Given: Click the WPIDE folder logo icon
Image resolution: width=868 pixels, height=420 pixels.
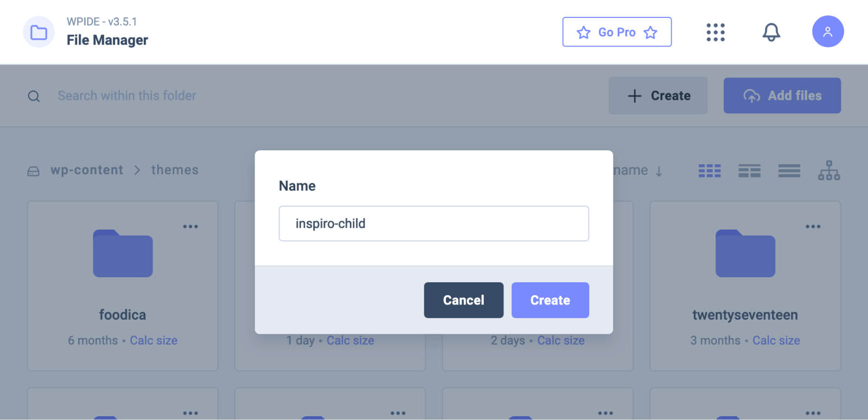Looking at the screenshot, I should [39, 32].
